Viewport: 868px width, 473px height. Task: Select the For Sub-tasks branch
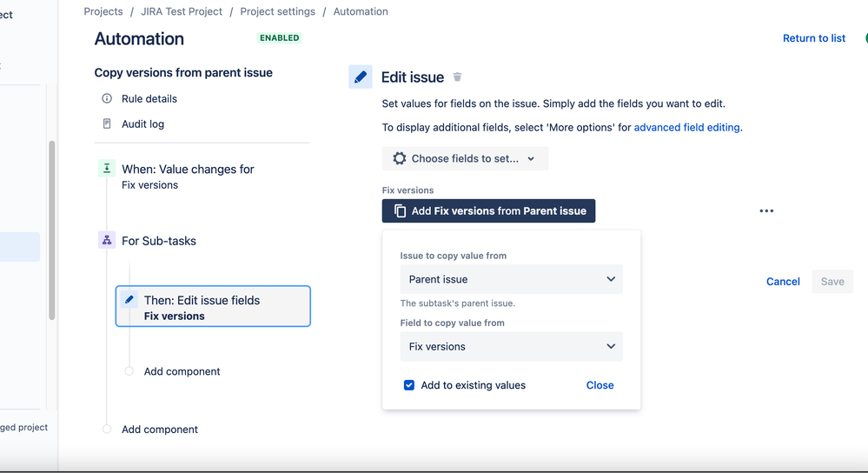159,241
